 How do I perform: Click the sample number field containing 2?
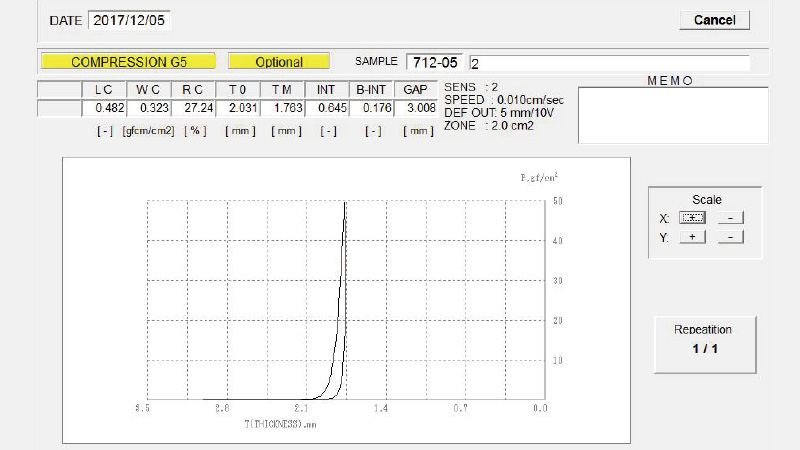pyautogui.click(x=608, y=63)
